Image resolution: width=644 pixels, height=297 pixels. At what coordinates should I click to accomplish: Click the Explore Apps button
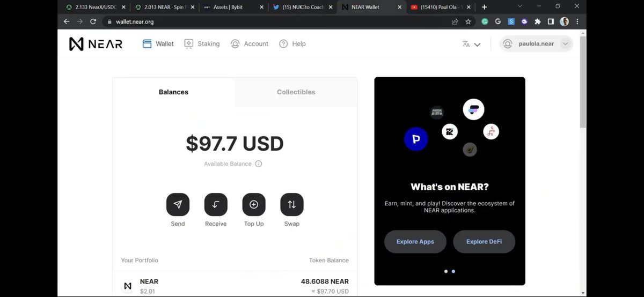tap(415, 242)
